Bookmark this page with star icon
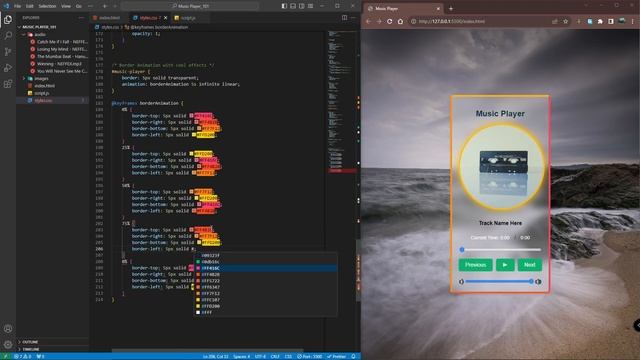 click(x=565, y=21)
